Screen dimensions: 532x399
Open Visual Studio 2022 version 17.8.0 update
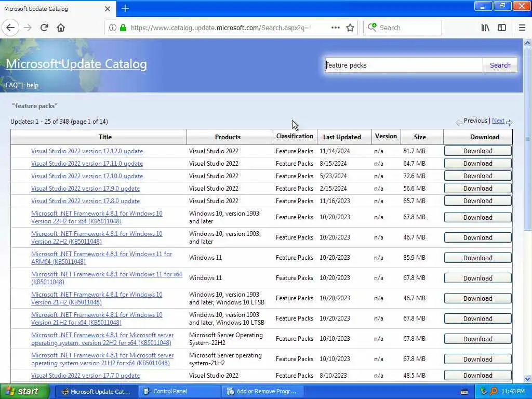click(x=86, y=201)
